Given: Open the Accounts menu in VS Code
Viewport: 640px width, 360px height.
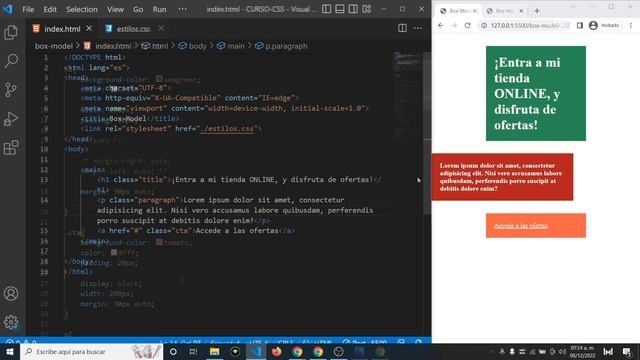Looking at the screenshot, I should pos(11,293).
